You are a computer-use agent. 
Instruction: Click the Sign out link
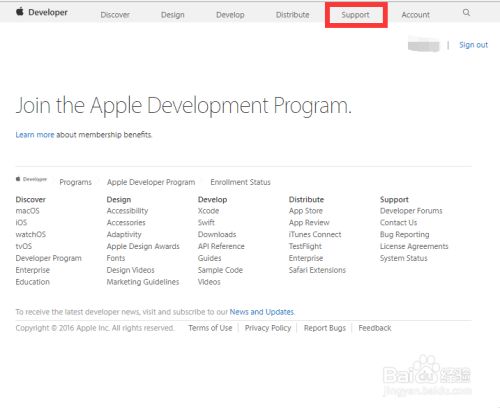tap(474, 45)
